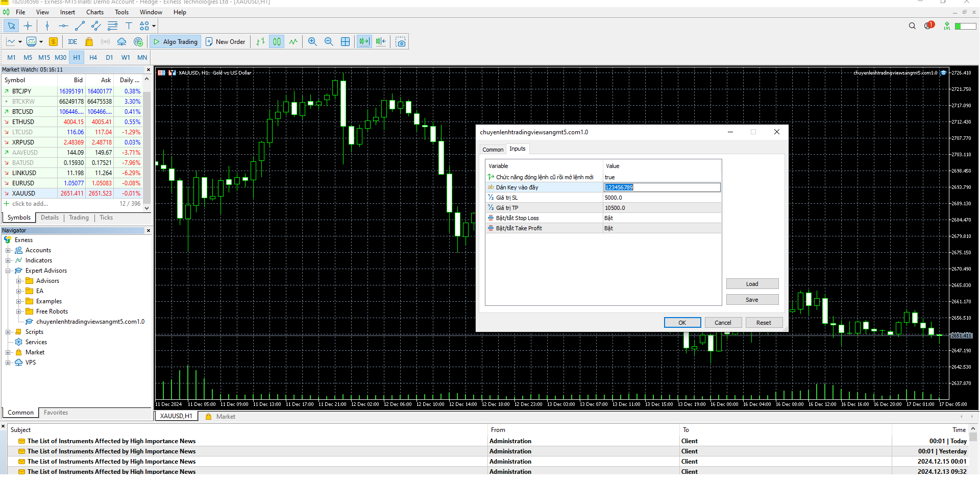This screenshot has width=980, height=482.
Task: Click the key value input field
Action: 662,187
